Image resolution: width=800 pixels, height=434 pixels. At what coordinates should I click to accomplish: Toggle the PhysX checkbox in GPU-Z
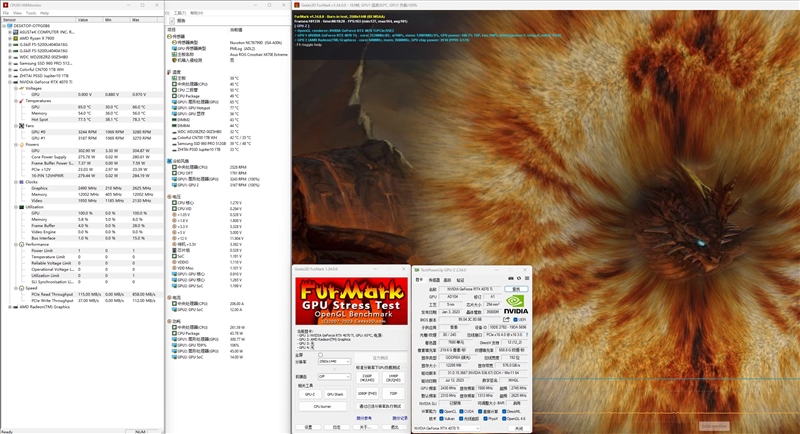[x=485, y=419]
